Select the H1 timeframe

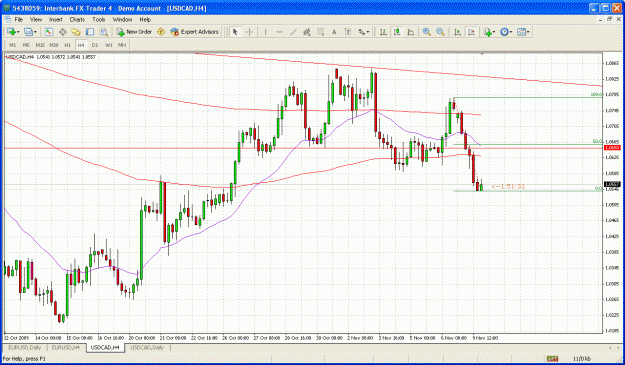tap(67, 45)
